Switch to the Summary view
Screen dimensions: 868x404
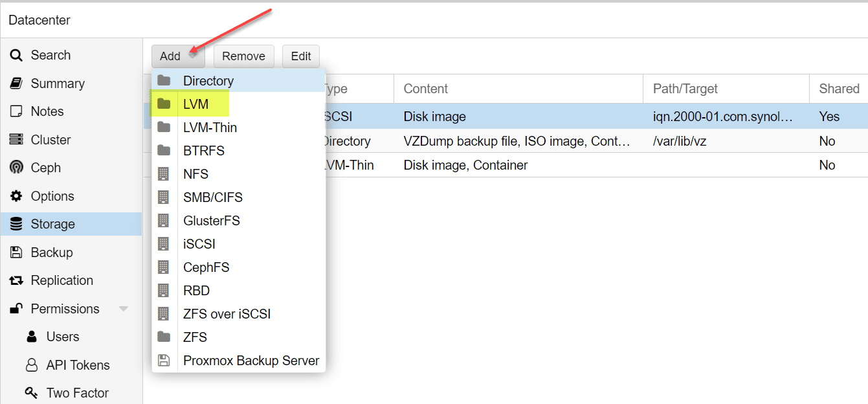(x=57, y=83)
